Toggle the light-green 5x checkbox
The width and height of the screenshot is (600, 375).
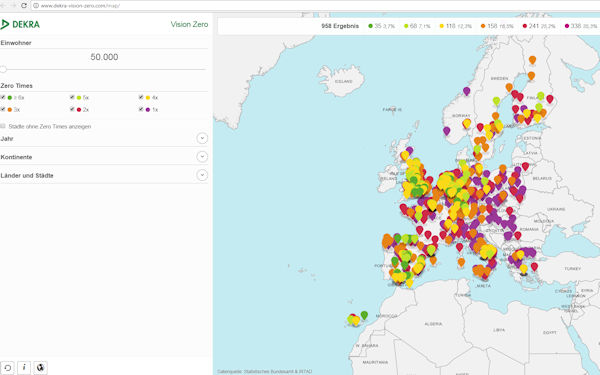[x=72, y=97]
